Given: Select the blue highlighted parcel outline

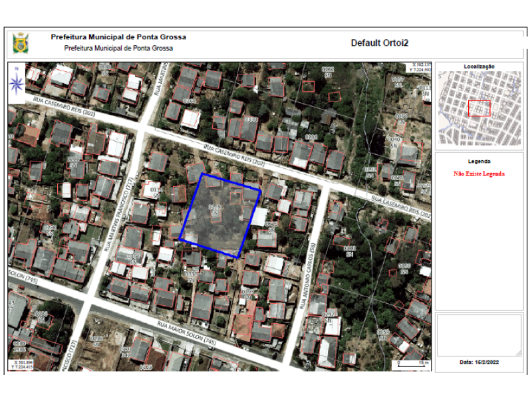Looking at the screenshot, I should 220,215.
